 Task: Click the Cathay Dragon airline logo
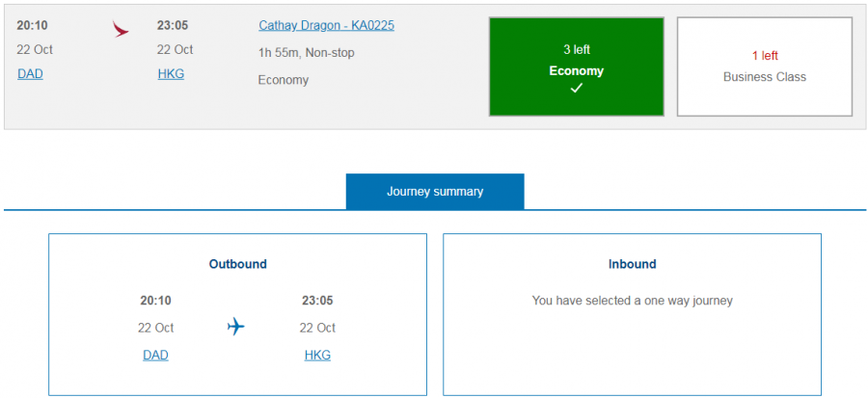click(x=121, y=30)
